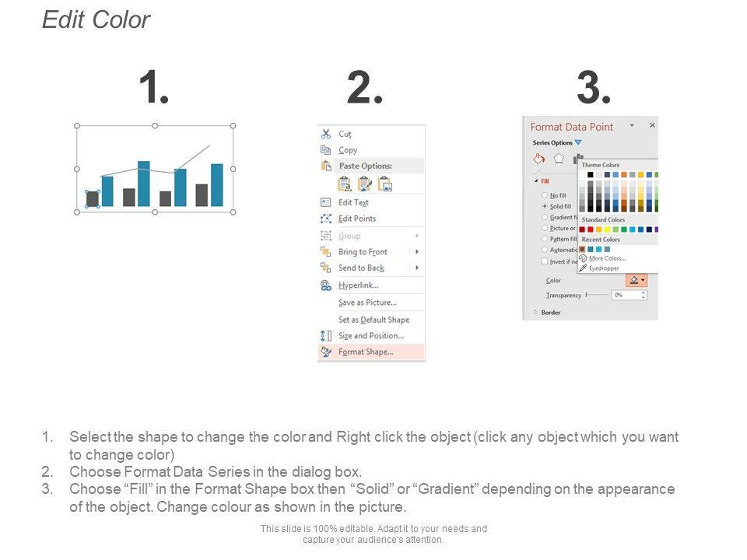This screenshot has height=560, width=747.
Task: Click Save as Picture menu option
Action: pos(367,303)
